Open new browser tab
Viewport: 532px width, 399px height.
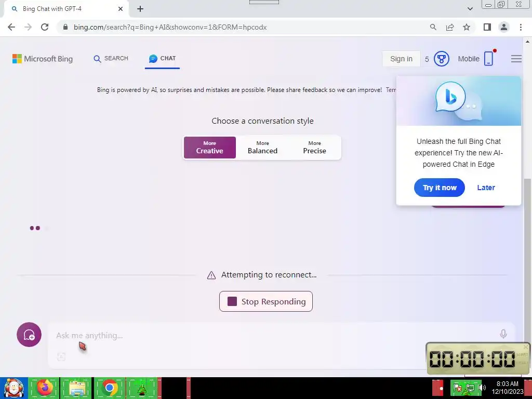140,9
